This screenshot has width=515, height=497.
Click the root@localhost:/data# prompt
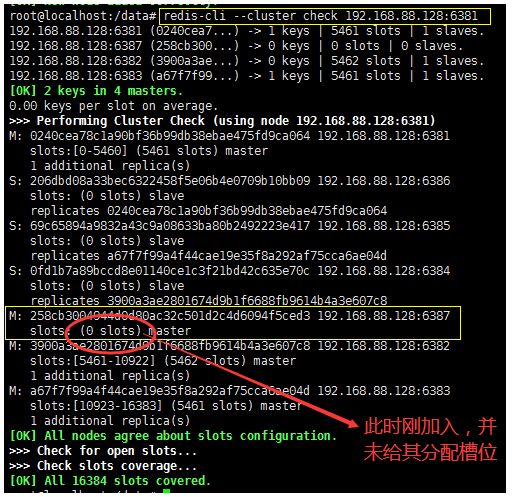(x=83, y=16)
